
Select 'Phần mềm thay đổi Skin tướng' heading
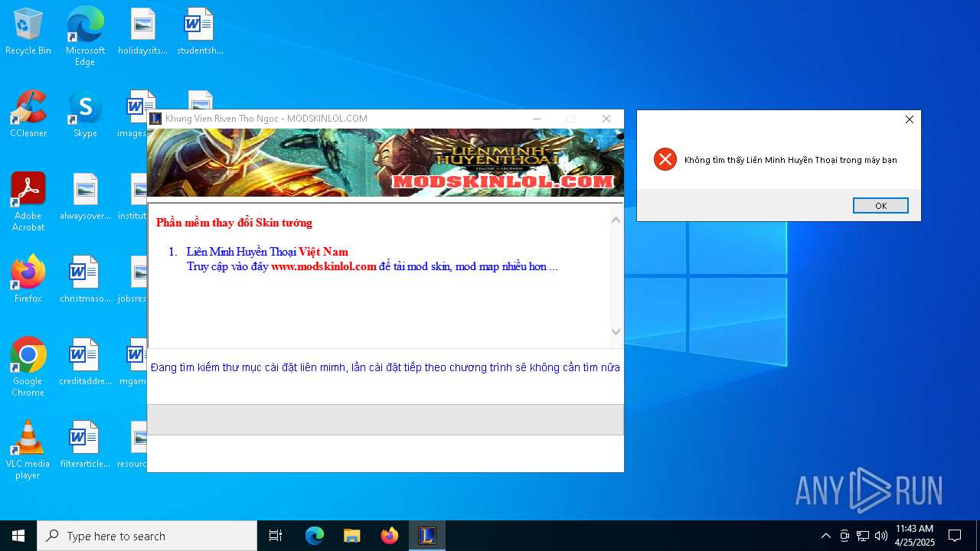[x=234, y=223]
